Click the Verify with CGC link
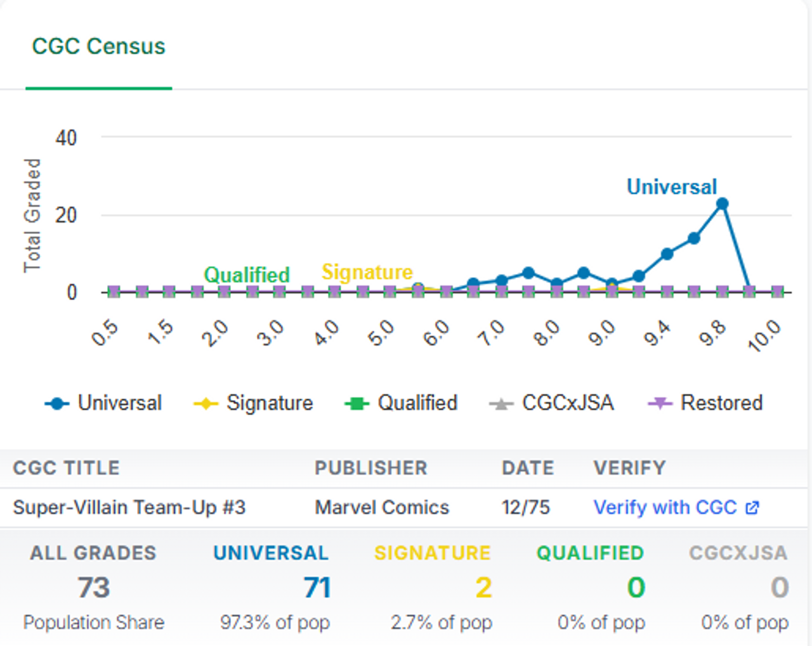 click(x=665, y=507)
